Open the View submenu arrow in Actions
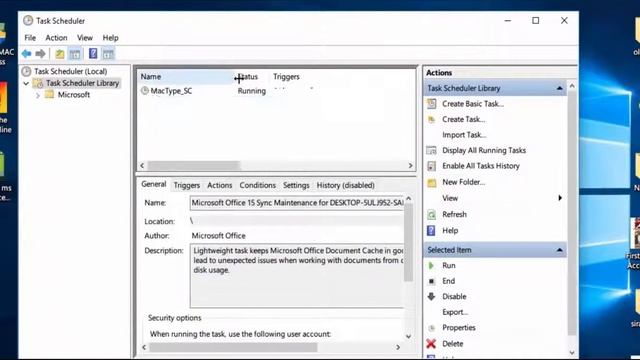 tap(560, 198)
